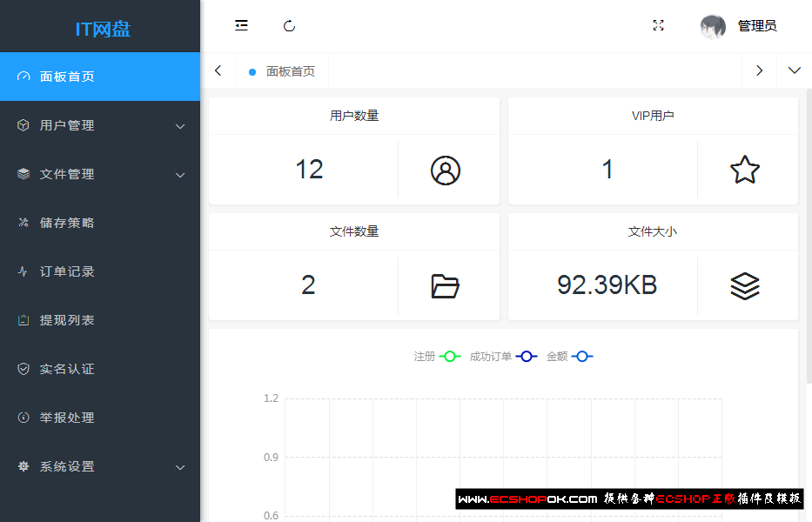Click the IT网盘 logo title
This screenshot has width=812, height=522.
(103, 29)
